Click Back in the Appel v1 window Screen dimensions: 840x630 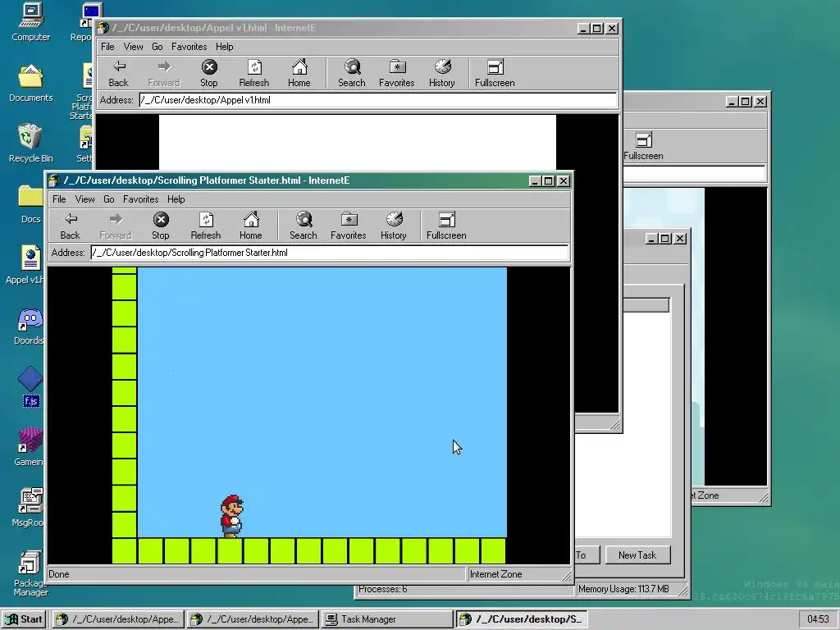pos(118,73)
